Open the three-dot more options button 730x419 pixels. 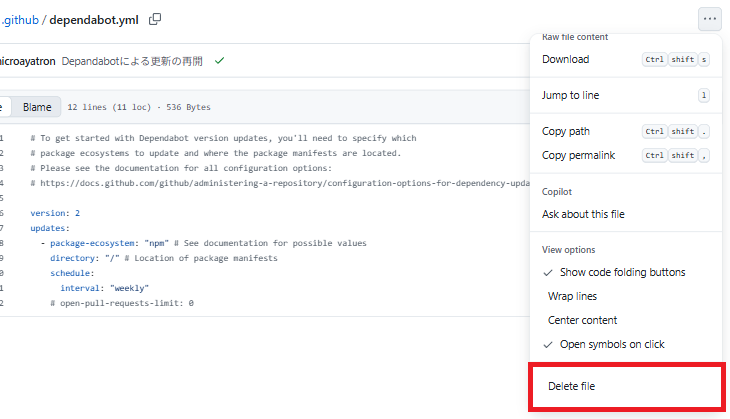coord(709,19)
